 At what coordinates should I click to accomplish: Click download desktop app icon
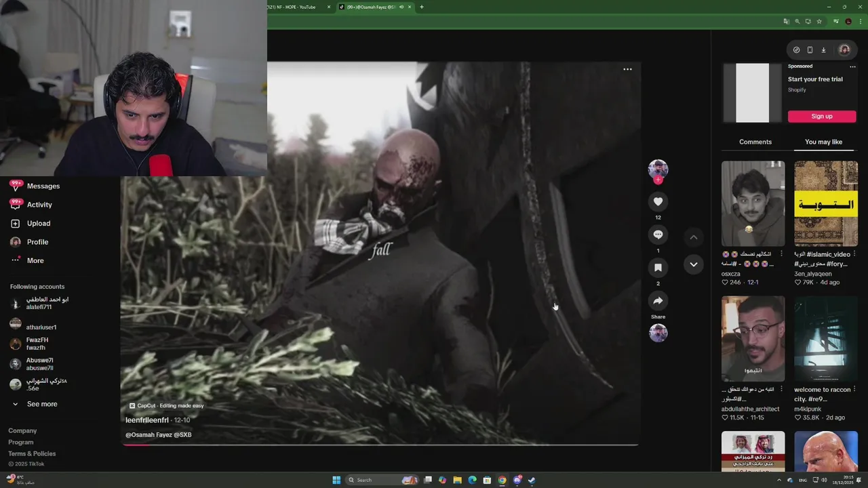pyautogui.click(x=823, y=49)
